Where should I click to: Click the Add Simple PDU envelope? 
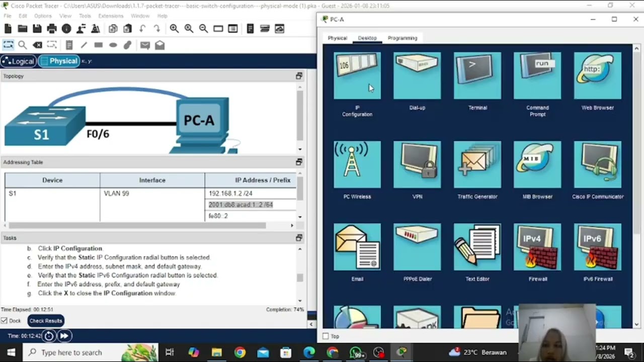[x=145, y=45]
